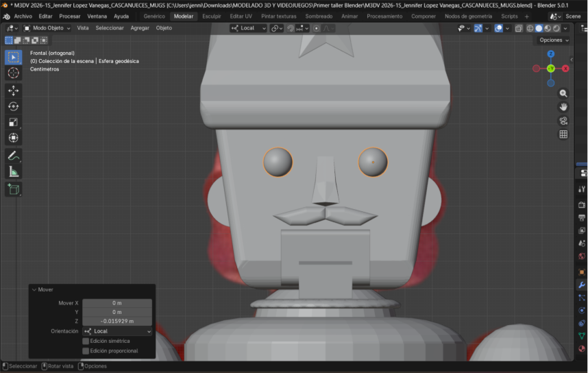Enable the Edición proporcional checkbox
588x373 pixels.
pos(86,350)
